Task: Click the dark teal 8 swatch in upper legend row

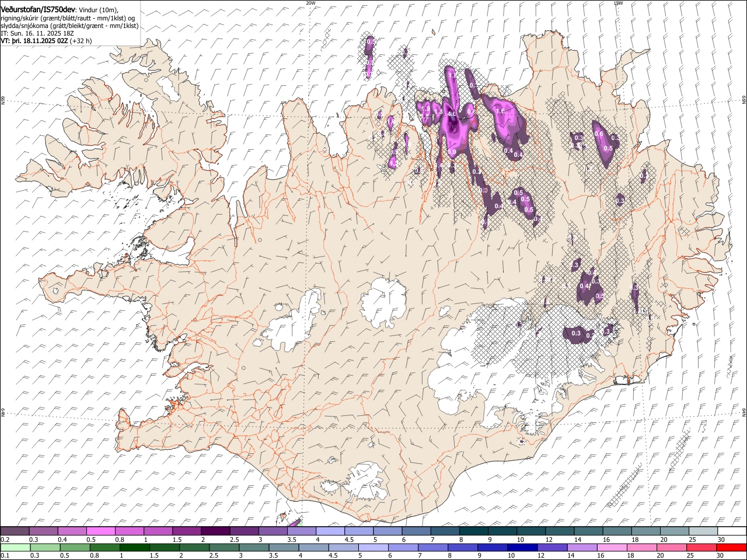Action: pos(473,531)
